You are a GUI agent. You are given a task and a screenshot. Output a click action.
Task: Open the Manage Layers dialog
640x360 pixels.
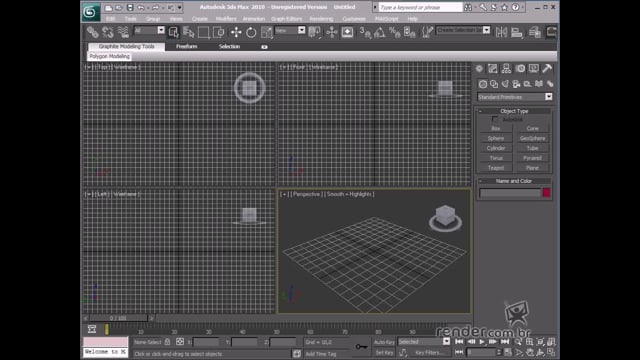[535, 32]
